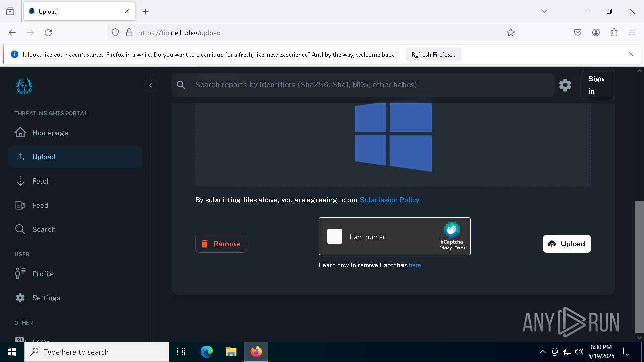Click the tracking protection shield icon
644x362 pixels.
click(x=115, y=33)
